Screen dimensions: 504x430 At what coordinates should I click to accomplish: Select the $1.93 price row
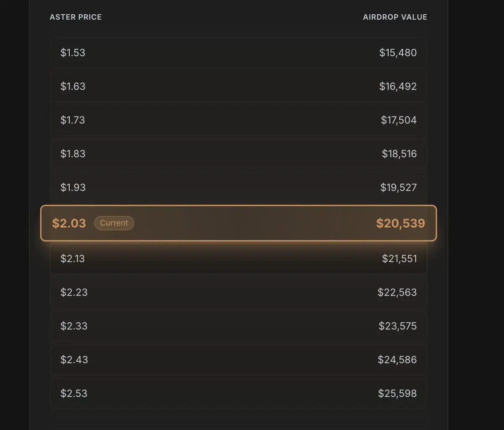[73, 187]
